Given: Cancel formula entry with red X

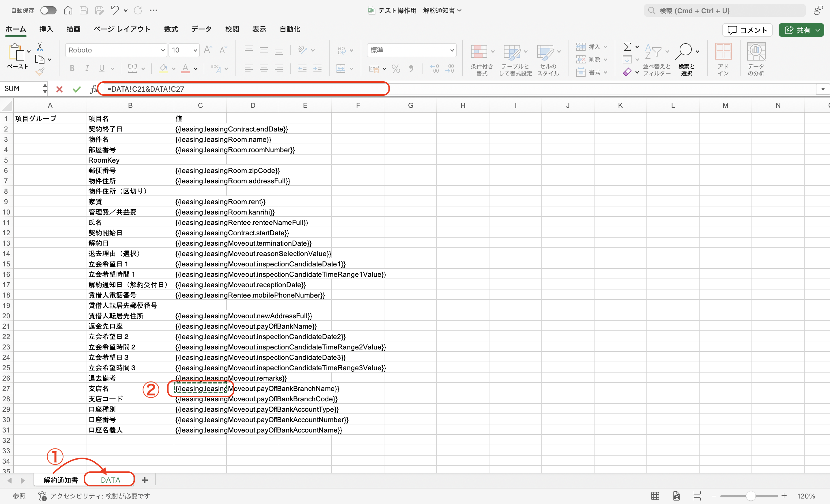Looking at the screenshot, I should (59, 89).
